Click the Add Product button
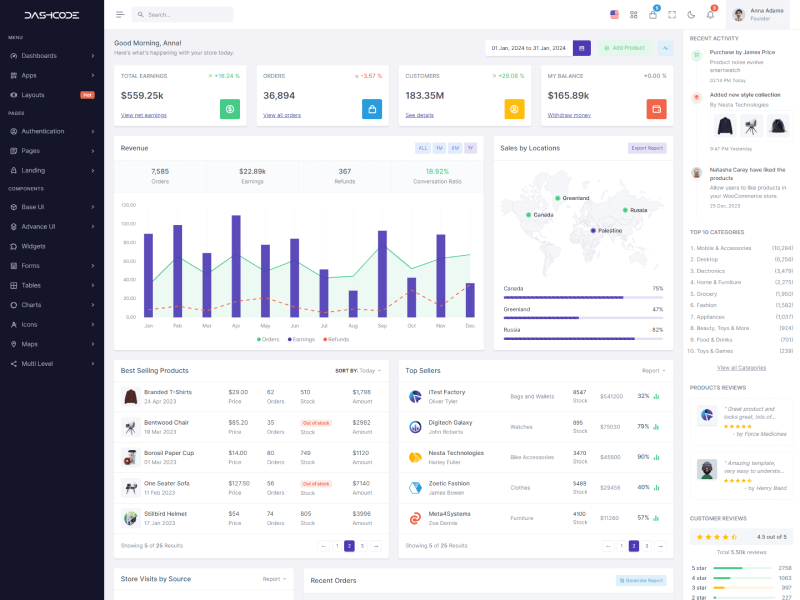800x600 pixels. click(625, 48)
